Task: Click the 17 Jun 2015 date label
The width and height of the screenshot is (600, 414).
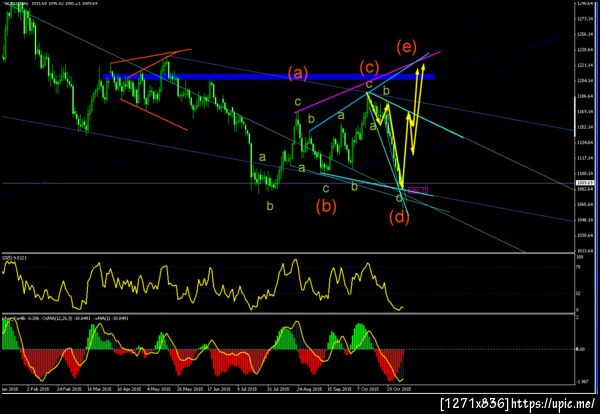Action: (219, 389)
